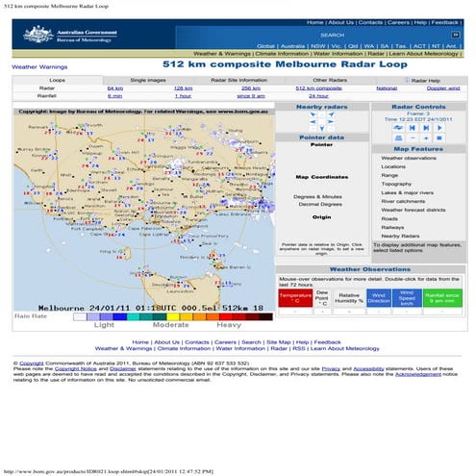The height and width of the screenshot is (476, 476).
Task: Open the Radar Help tab
Action: pos(422,80)
